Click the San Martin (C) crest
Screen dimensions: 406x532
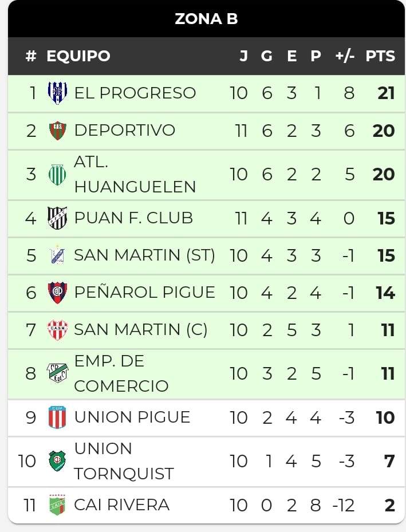(x=57, y=329)
